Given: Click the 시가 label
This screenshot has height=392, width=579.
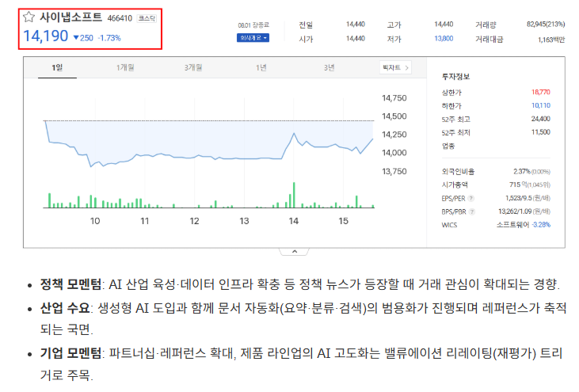Looking at the screenshot, I should click(306, 39).
